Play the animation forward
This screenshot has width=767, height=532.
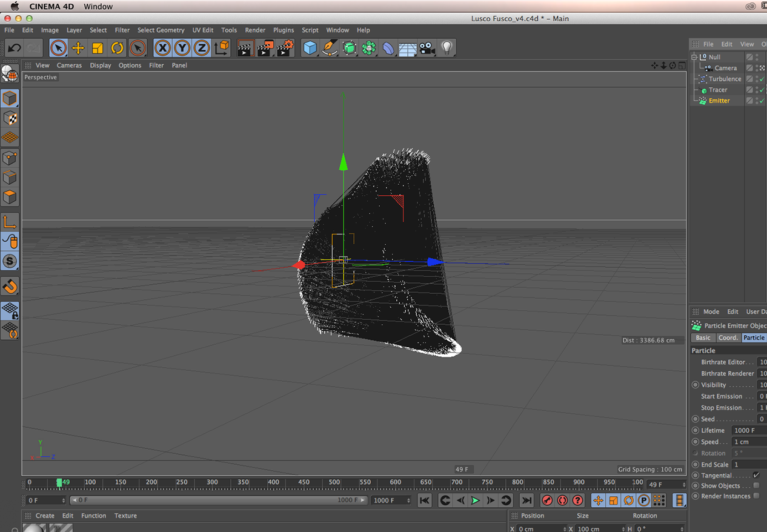tap(475, 500)
